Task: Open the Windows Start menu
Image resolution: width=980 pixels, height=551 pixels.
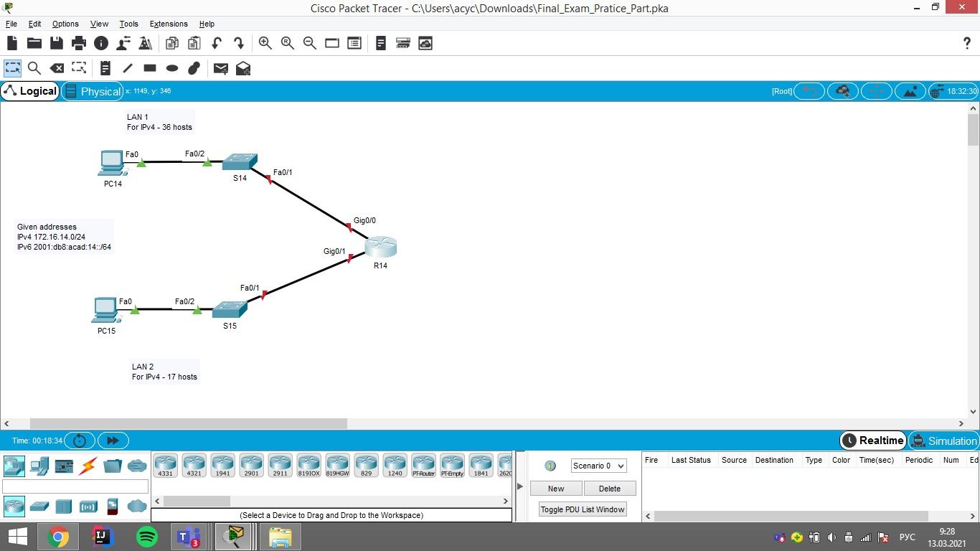Action: point(17,537)
